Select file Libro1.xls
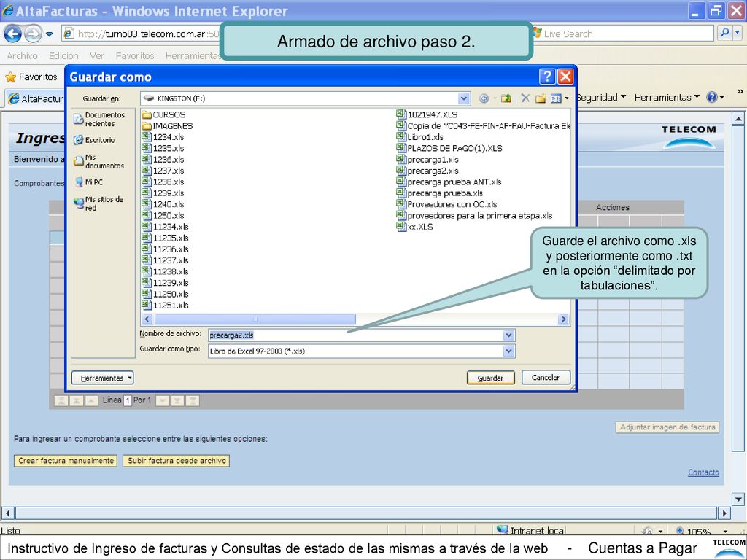The height and width of the screenshot is (560, 747). 419,136
